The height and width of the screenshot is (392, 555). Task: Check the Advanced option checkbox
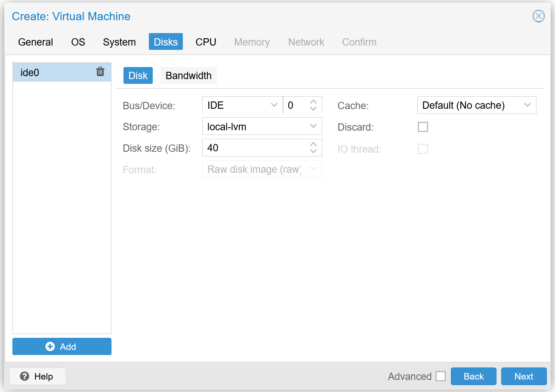tap(441, 376)
